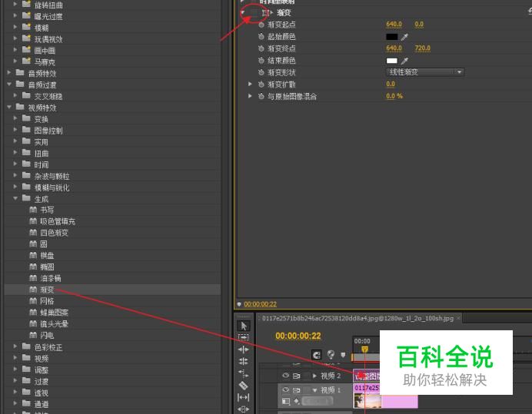Select the Track Select tool
The width and height of the screenshot is (532, 414).
click(x=243, y=337)
